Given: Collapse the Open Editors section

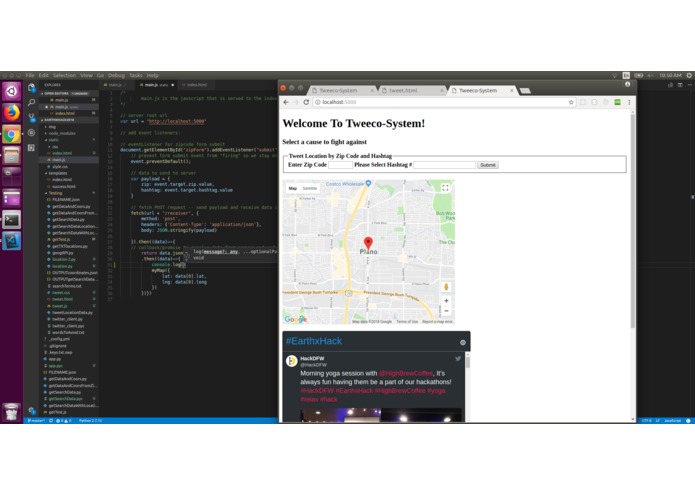Looking at the screenshot, I should click(66, 93).
